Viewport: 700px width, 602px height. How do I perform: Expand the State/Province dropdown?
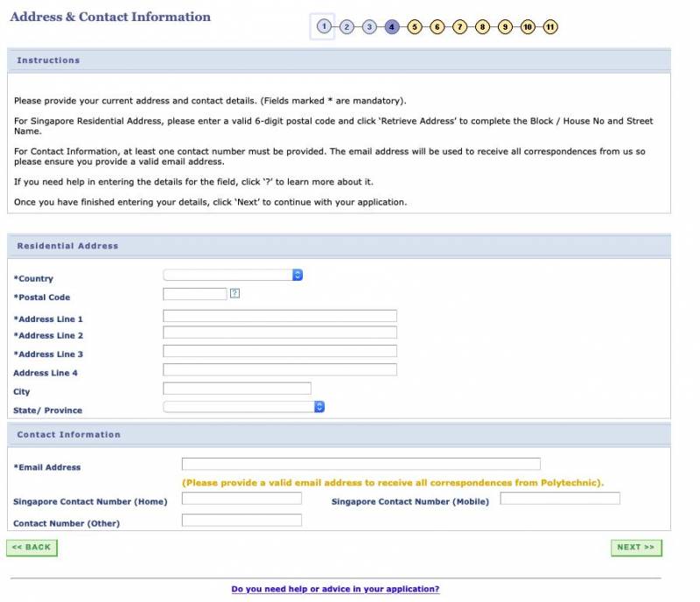coord(244,407)
